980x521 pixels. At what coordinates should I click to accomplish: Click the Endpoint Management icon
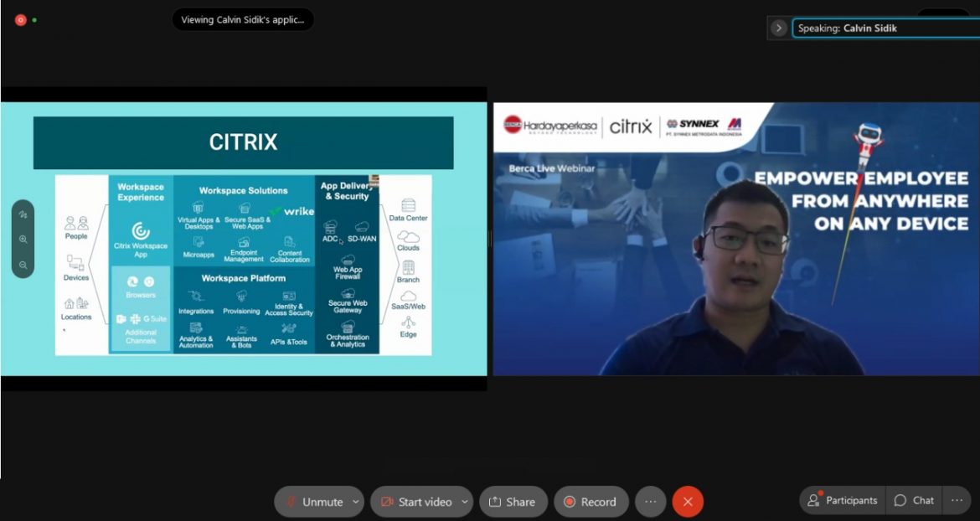(x=244, y=241)
